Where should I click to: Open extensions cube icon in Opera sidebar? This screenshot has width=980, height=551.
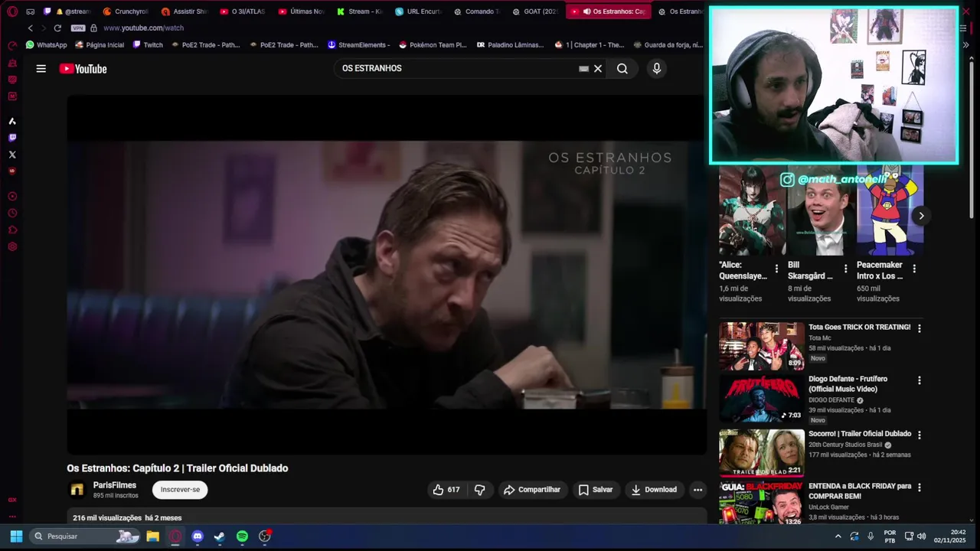point(12,230)
